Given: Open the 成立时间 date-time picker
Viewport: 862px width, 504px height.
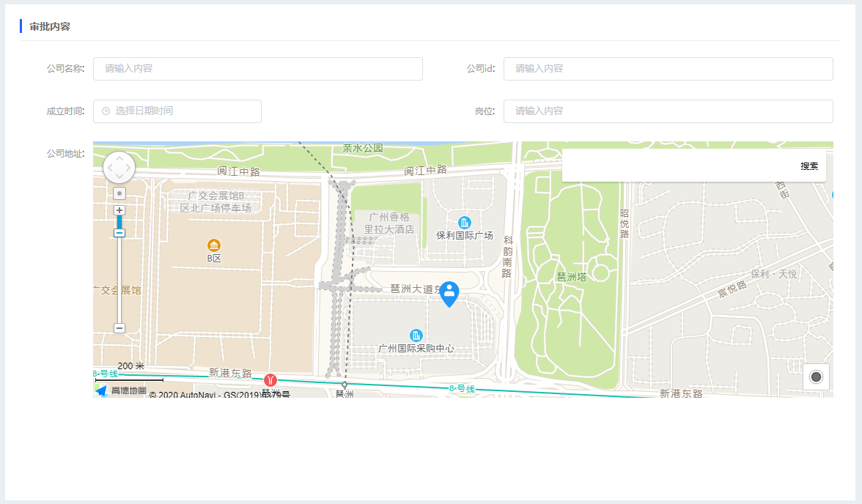Looking at the screenshot, I should coord(177,111).
